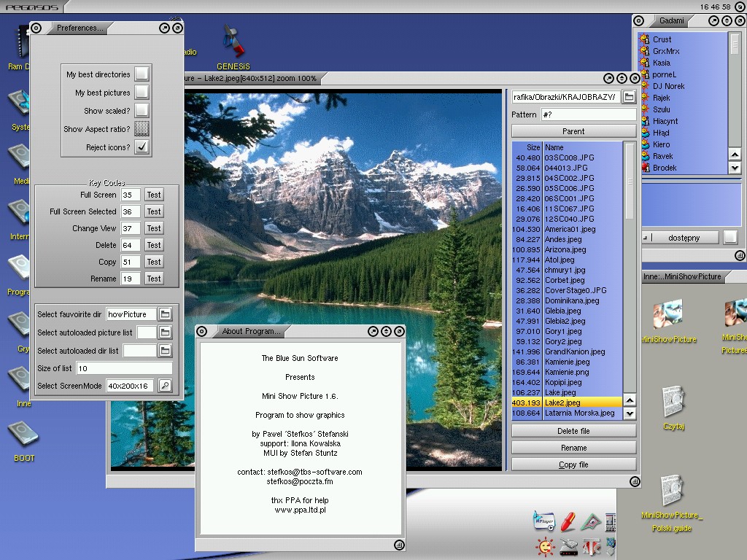
Task: Click the picture window resize gadget
Action: coord(635,481)
